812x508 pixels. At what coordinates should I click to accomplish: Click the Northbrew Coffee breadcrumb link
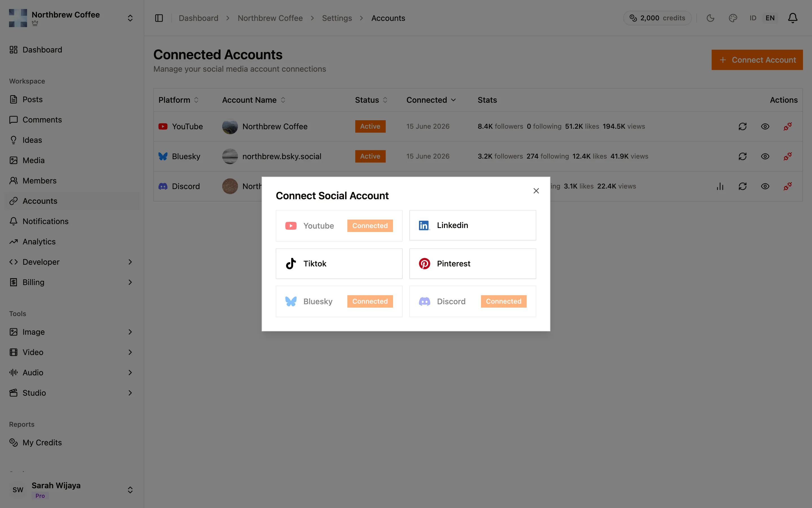pyautogui.click(x=270, y=18)
